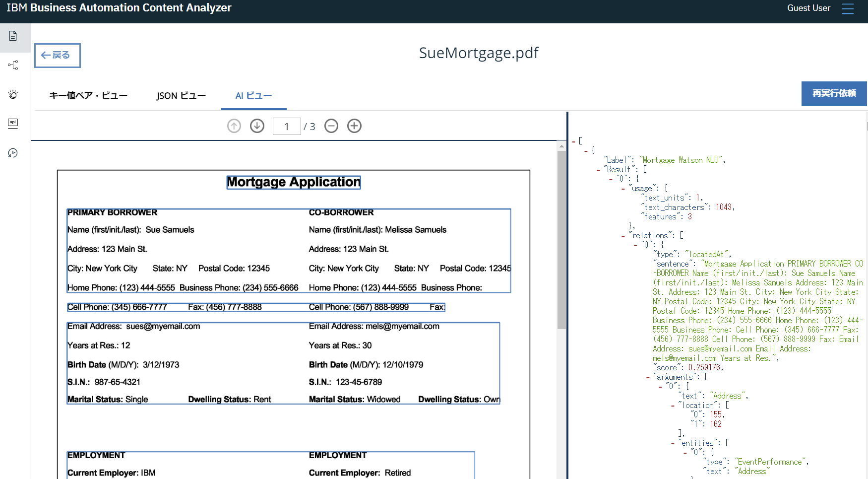Zoom out the document with the minus icon

pos(331,126)
